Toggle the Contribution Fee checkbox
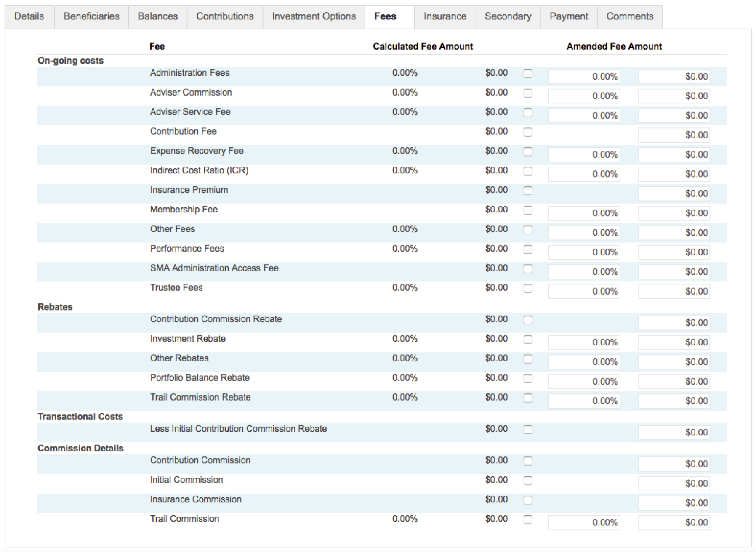756x552 pixels. coord(528,132)
